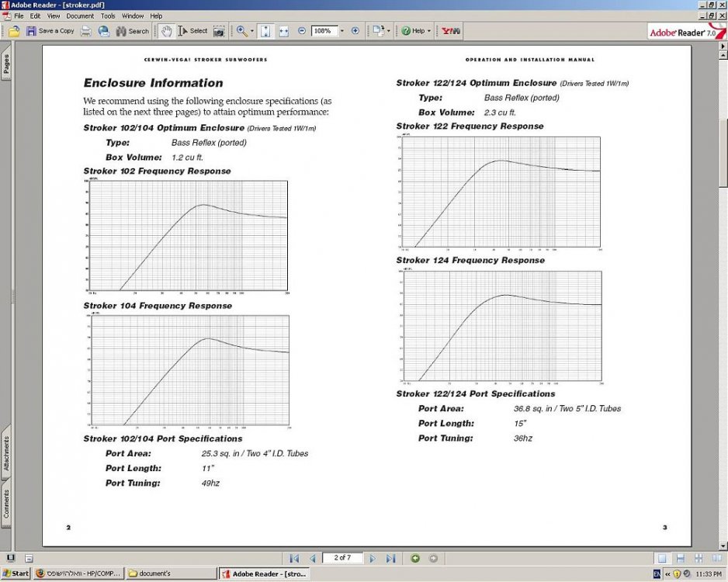Viewport: 728px width, 582px height.
Task: Switch to Continuous page layout
Action: pyautogui.click(x=681, y=558)
